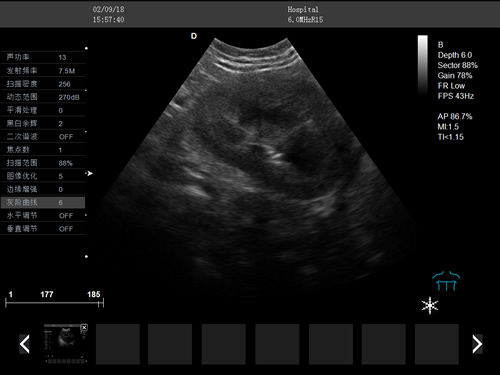The height and width of the screenshot is (375, 500).
Task: Click the blue body marker icon
Action: [x=446, y=281]
